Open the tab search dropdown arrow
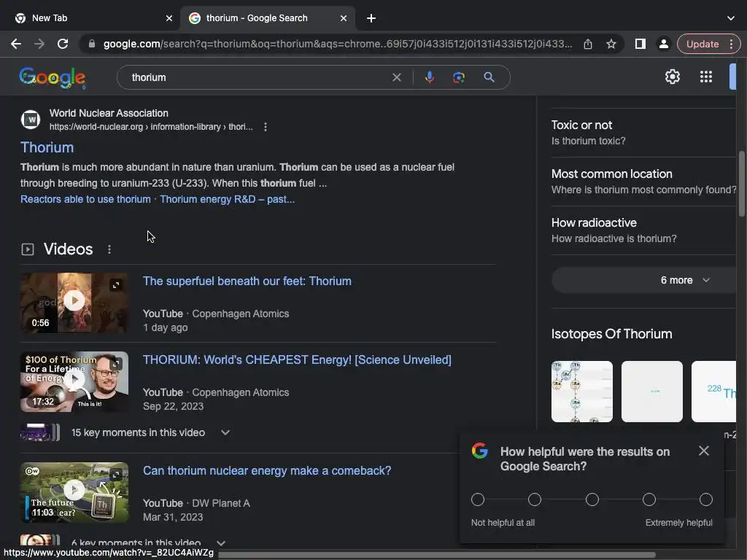 [x=731, y=18]
